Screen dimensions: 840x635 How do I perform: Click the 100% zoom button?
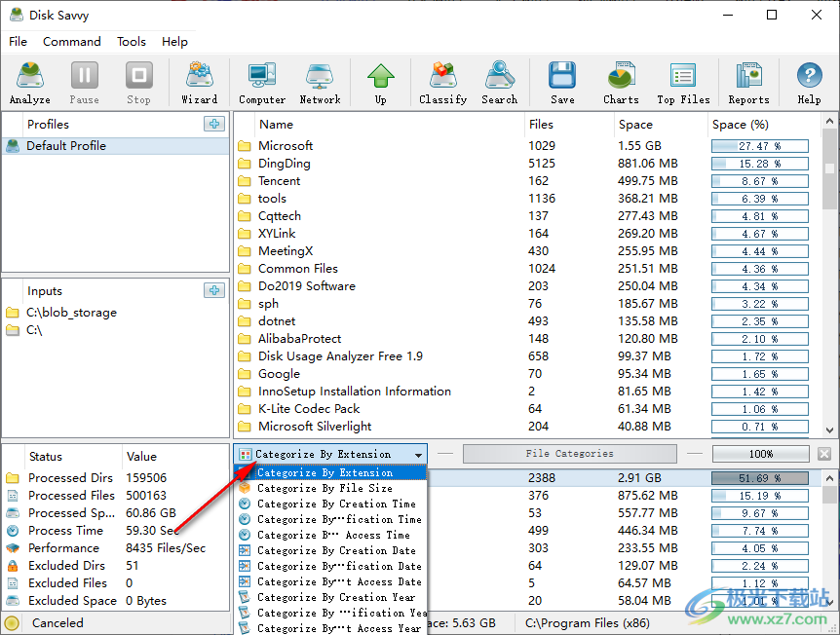coord(761,454)
